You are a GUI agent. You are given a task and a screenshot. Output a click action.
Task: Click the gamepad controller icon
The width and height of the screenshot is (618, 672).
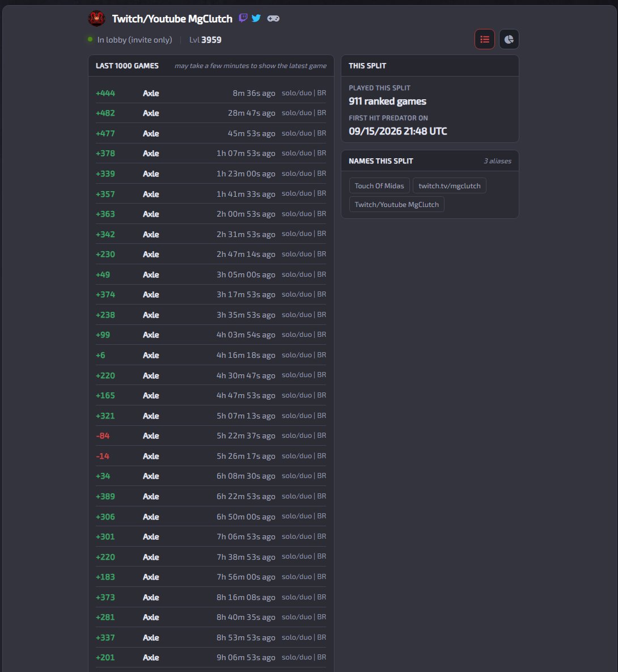pos(273,18)
